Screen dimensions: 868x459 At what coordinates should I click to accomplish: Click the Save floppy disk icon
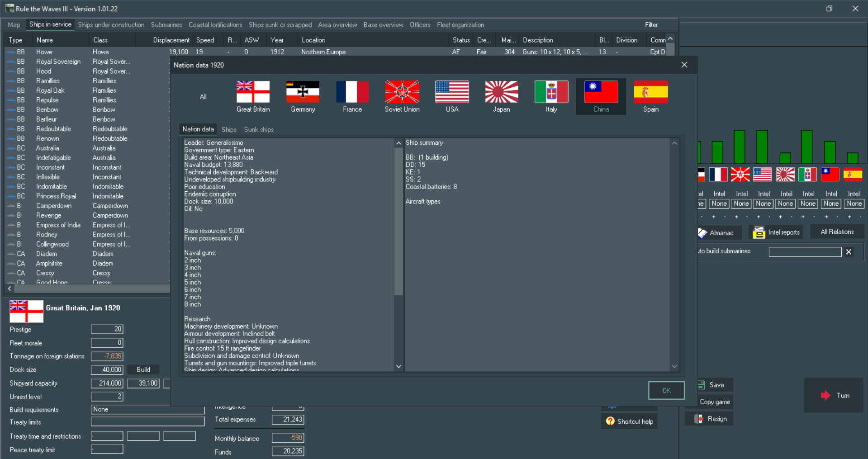pyautogui.click(x=702, y=385)
